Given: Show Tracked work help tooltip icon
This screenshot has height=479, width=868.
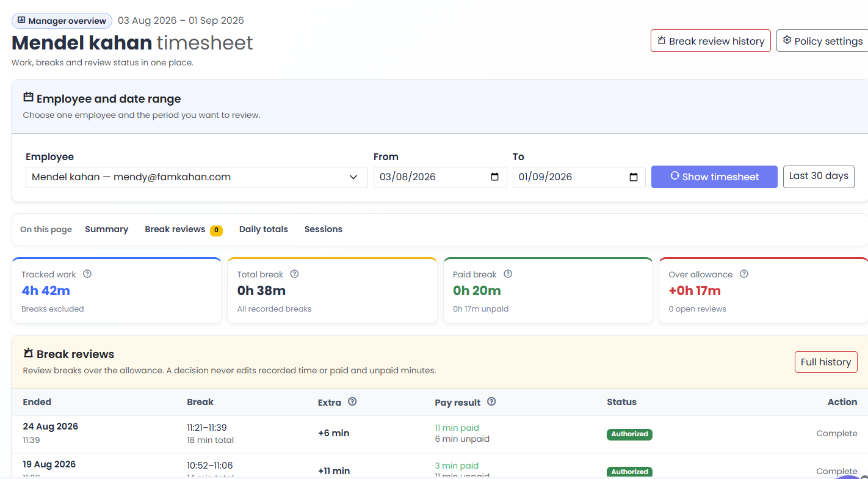Looking at the screenshot, I should (x=87, y=274).
